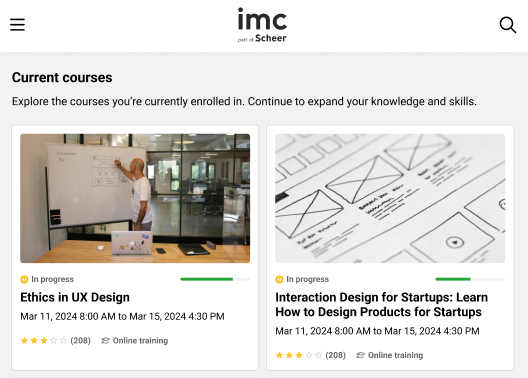This screenshot has width=528, height=378.
Task: Open Interaction Design for Startups course title
Action: 382,305
